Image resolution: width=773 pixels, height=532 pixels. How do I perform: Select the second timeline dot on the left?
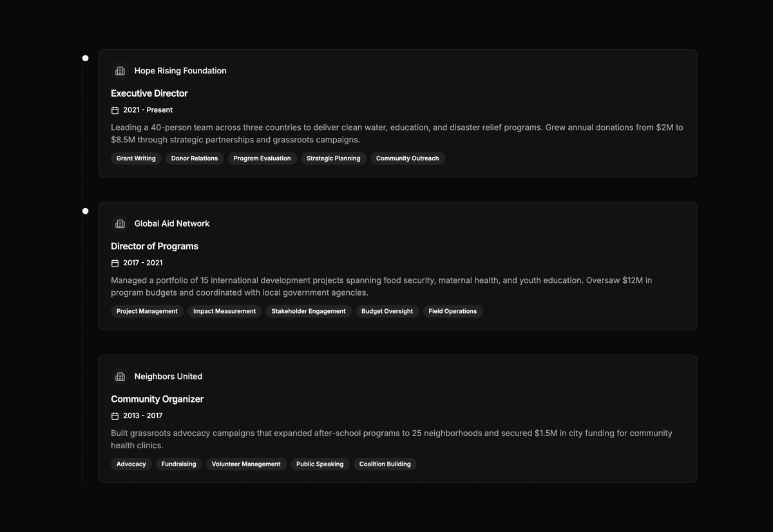tap(85, 211)
